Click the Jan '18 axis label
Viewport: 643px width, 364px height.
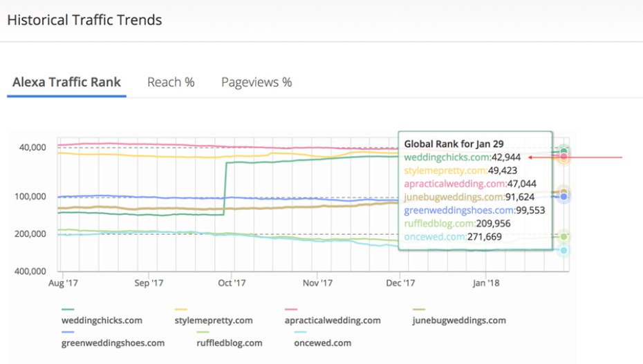tap(486, 283)
